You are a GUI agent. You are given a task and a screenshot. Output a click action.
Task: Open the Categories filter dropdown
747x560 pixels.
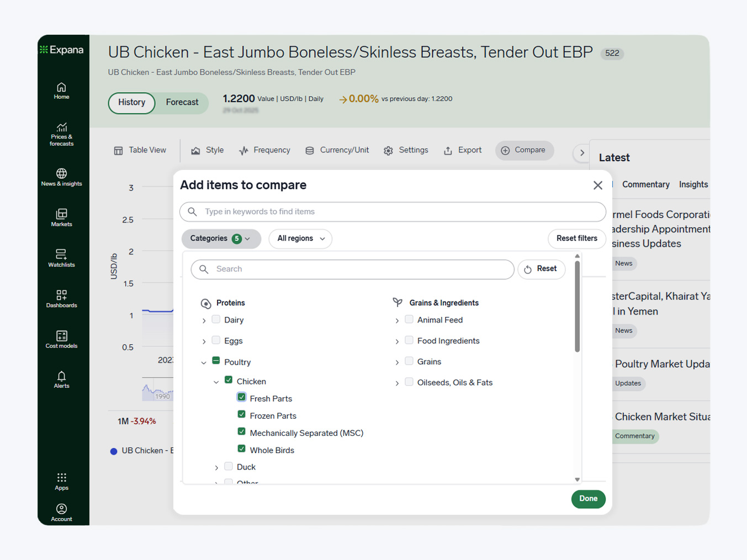click(x=221, y=239)
